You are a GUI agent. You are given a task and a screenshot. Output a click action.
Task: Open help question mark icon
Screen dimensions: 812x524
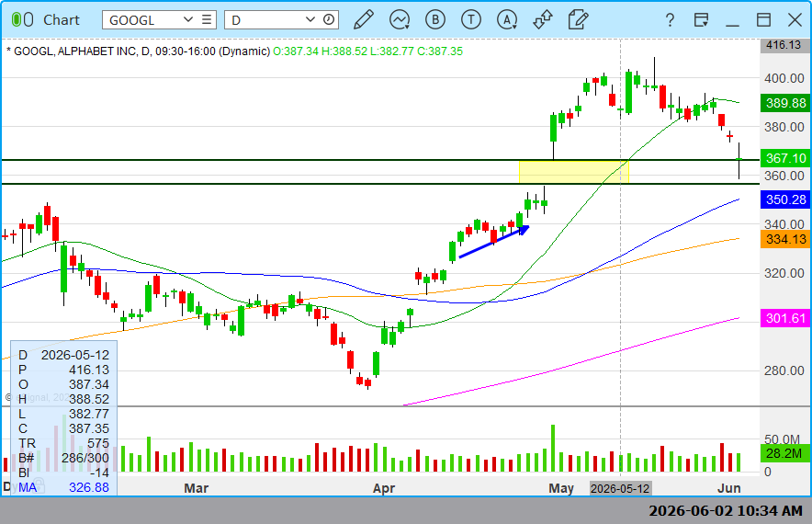pos(670,20)
